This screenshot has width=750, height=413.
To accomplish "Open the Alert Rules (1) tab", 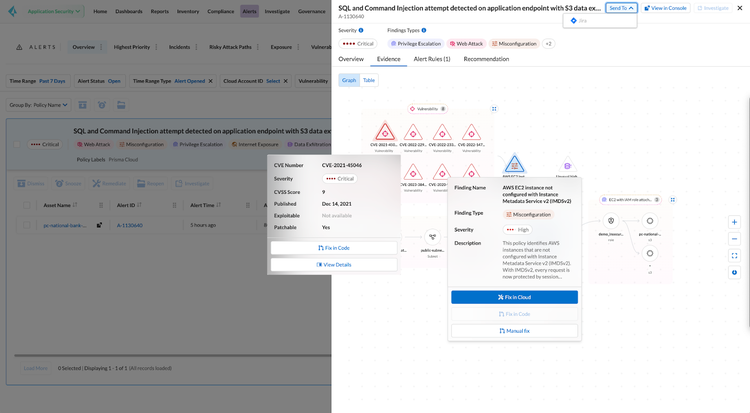I will pos(432,59).
